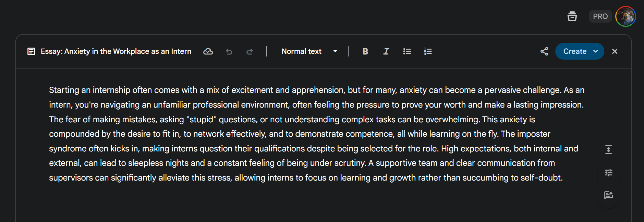Open the share icon options
The width and height of the screenshot is (644, 222).
coord(544,51)
